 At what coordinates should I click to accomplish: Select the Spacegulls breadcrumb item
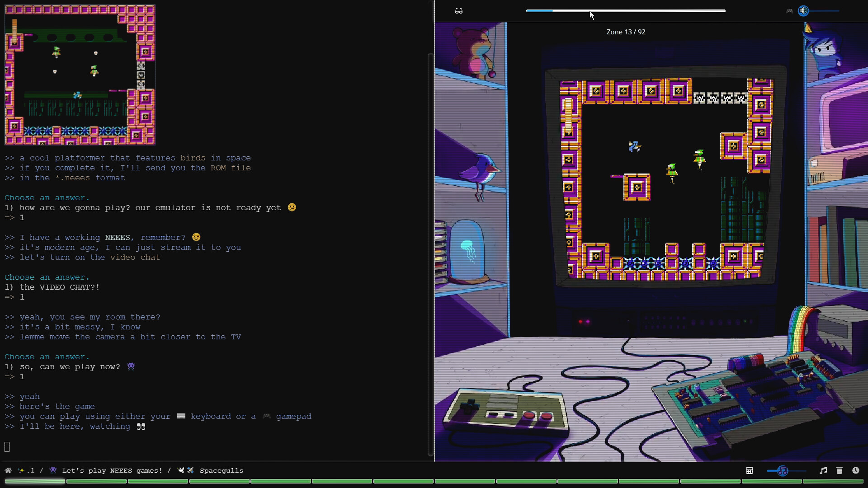tap(221, 470)
